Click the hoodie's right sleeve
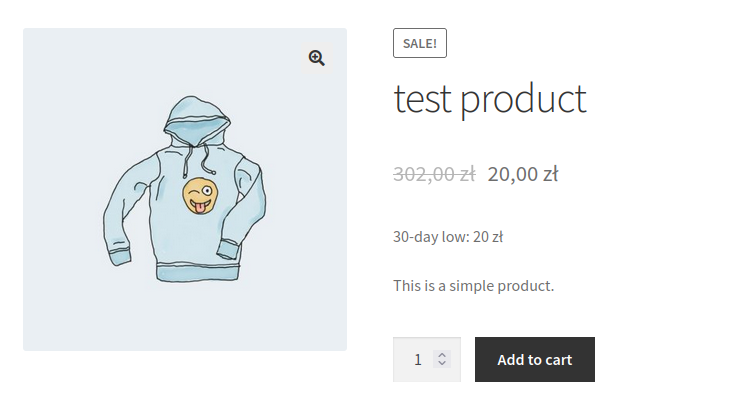This screenshot has width=739, height=403. (x=250, y=215)
